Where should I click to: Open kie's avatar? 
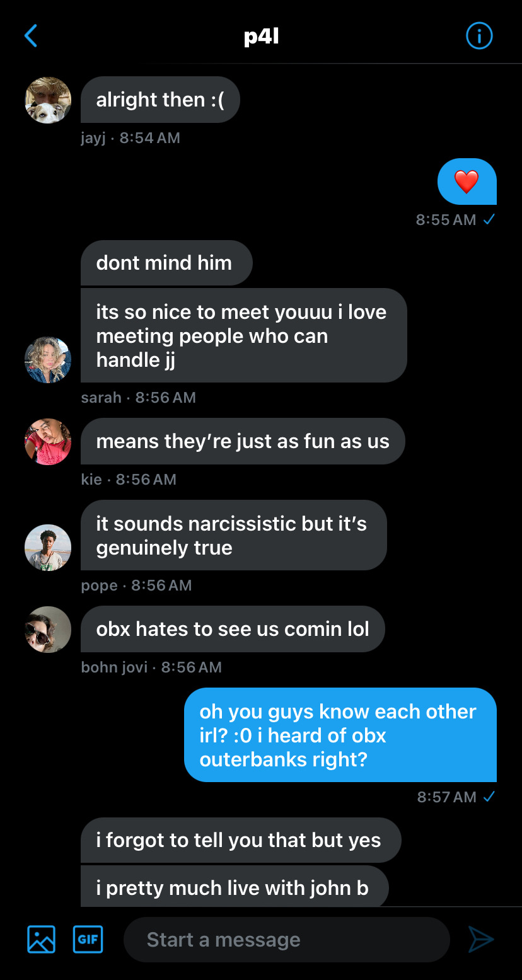[48, 442]
